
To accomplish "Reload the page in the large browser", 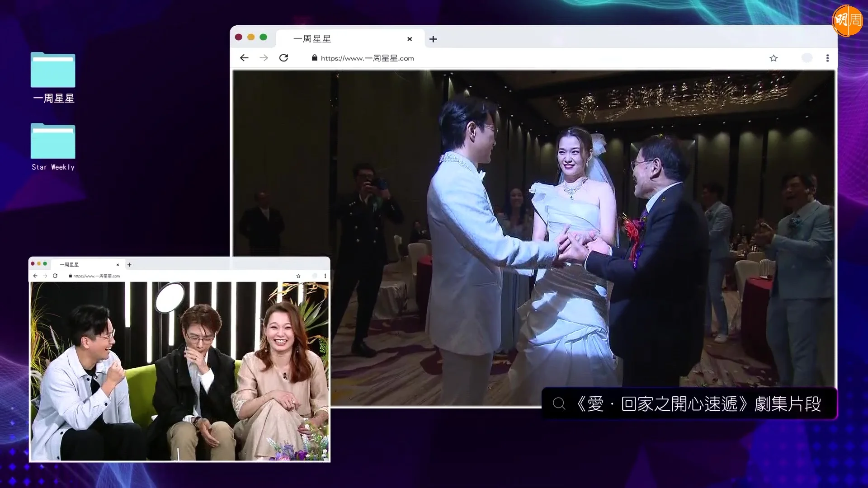I will [284, 58].
